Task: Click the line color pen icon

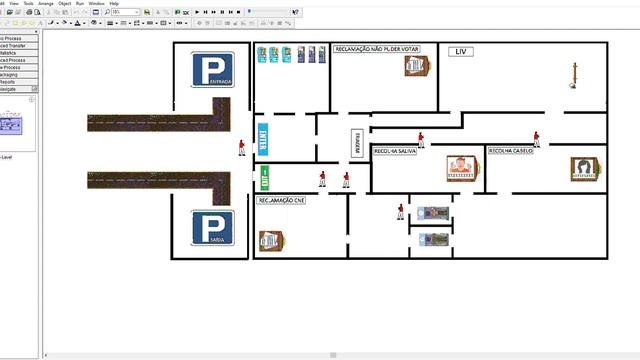Action: [51, 23]
